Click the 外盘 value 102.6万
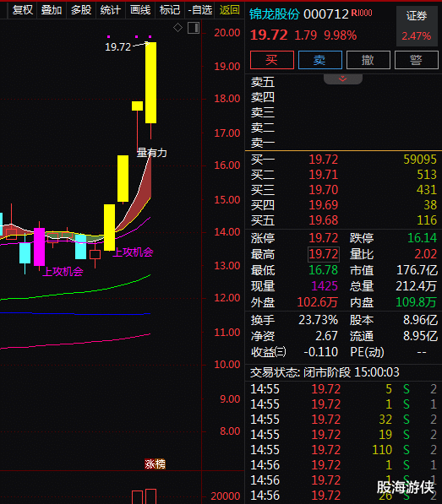This screenshot has height=504, width=442. (318, 302)
